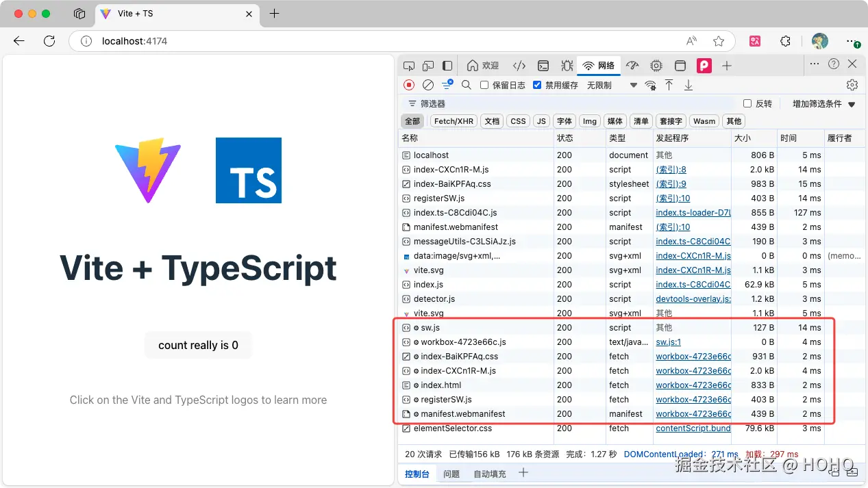This screenshot has height=488, width=868.
Task: Open the read aloud icon in address bar
Action: point(692,41)
